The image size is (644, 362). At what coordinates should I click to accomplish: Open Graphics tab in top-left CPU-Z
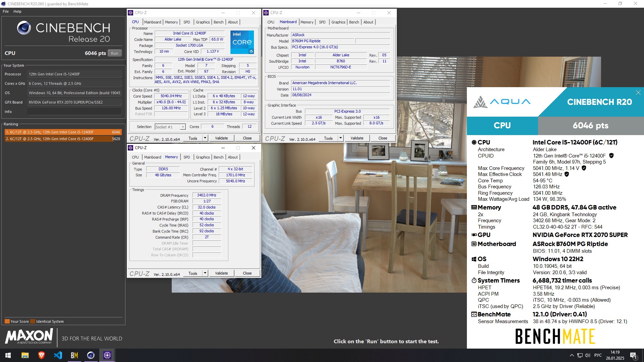tap(203, 22)
